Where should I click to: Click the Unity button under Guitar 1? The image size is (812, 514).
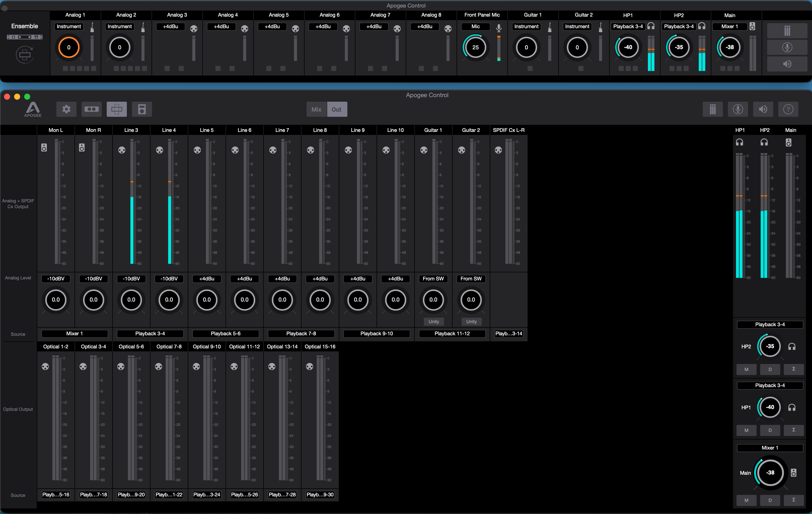click(x=434, y=322)
